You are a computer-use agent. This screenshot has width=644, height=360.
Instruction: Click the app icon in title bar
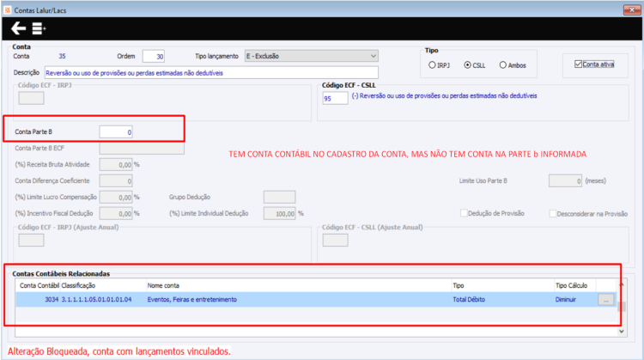pyautogui.click(x=7, y=9)
